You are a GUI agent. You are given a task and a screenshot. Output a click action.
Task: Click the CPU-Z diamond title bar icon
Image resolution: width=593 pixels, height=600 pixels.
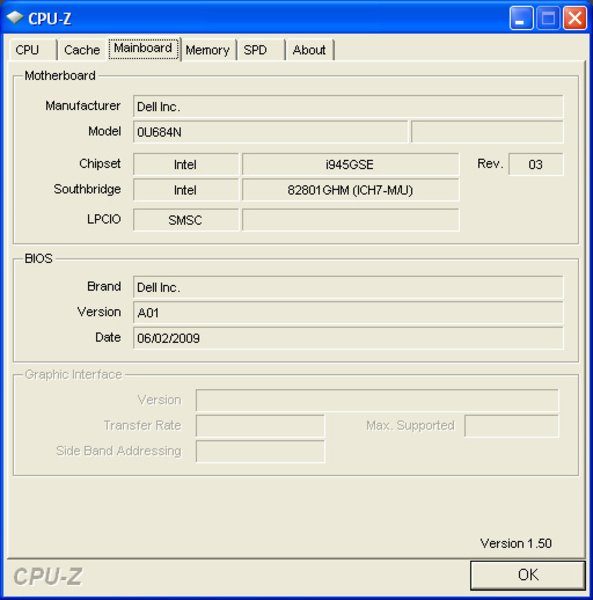pos(15,18)
